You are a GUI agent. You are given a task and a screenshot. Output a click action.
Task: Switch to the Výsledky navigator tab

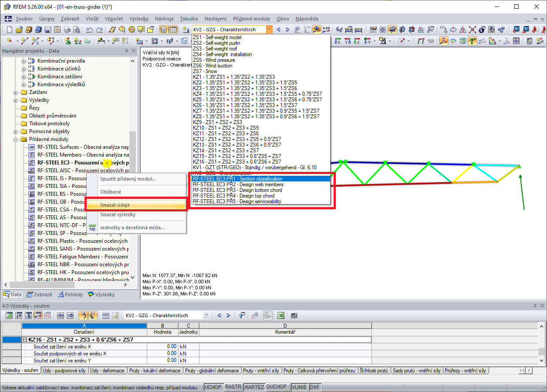tap(101, 295)
